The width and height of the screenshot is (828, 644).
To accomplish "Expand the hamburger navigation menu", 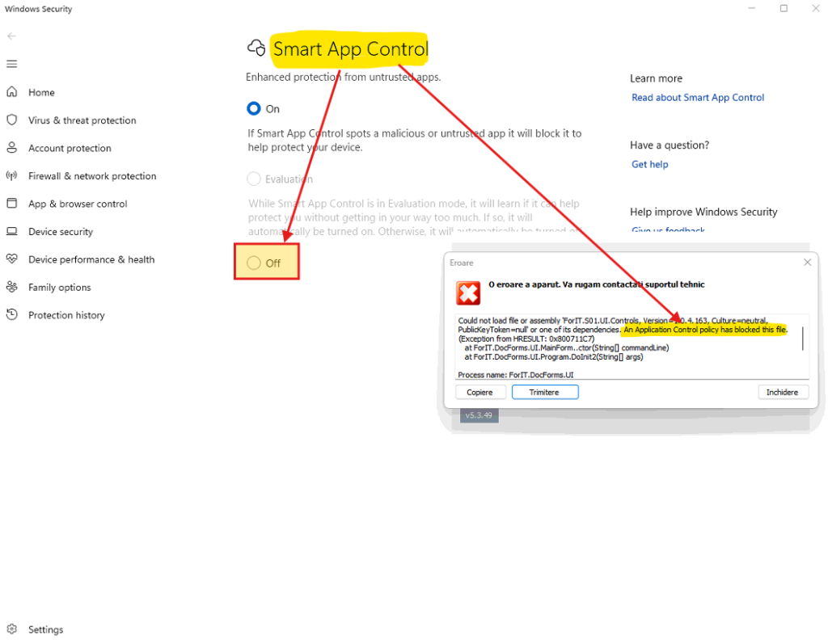I will click(11, 64).
